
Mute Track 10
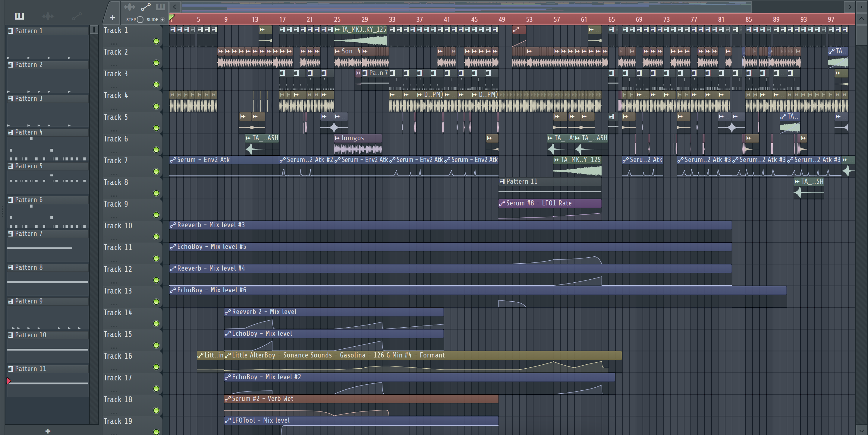click(156, 237)
